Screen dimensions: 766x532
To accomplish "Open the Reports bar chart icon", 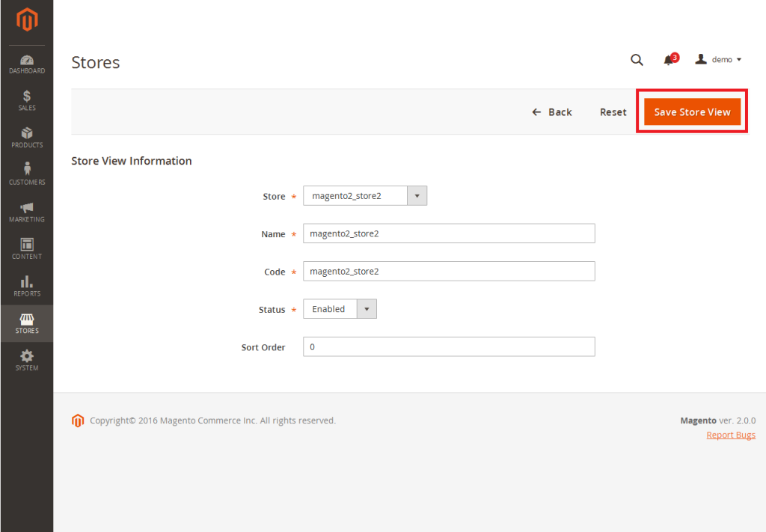I will point(27,286).
